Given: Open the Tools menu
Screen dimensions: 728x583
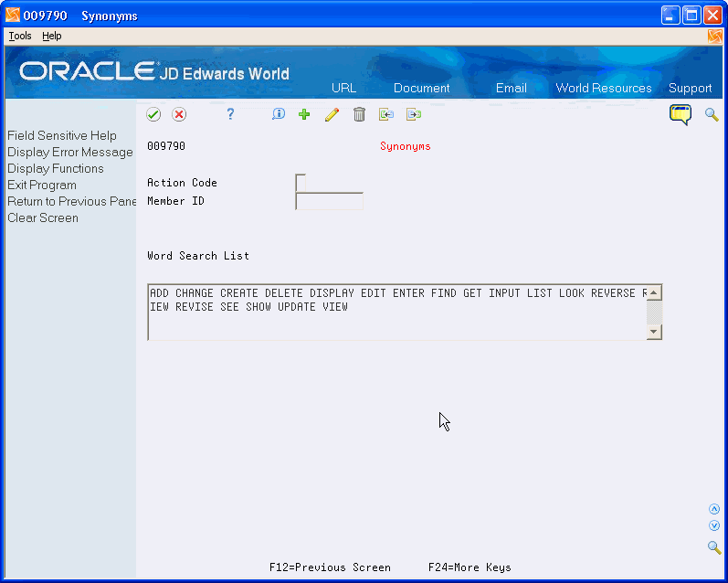Looking at the screenshot, I should [20, 36].
